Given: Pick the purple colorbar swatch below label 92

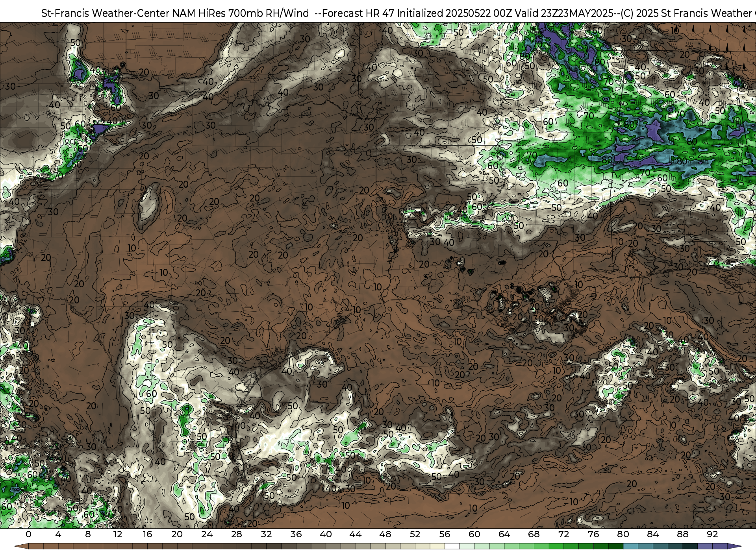Looking at the screenshot, I should (720, 546).
